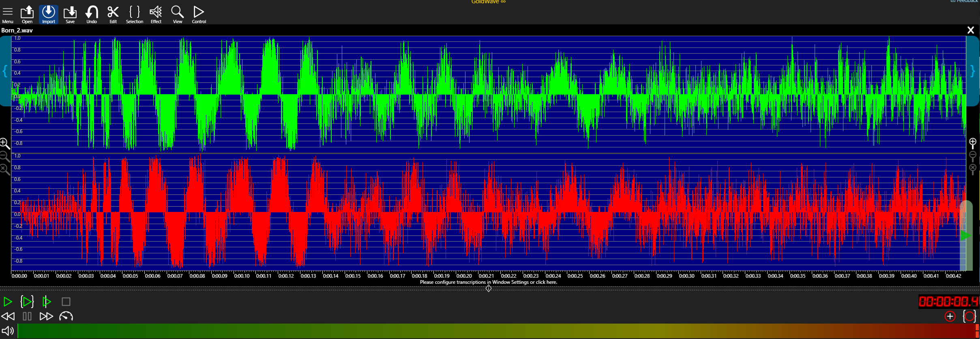Image resolution: width=980 pixels, height=339 pixels.
Task: Open the View magnifier menu
Action: coord(178,14)
